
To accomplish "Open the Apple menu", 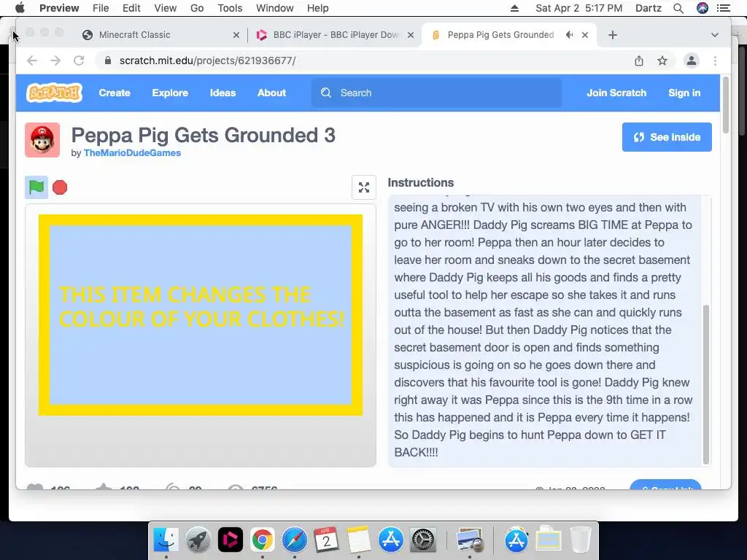I will click(x=20, y=8).
